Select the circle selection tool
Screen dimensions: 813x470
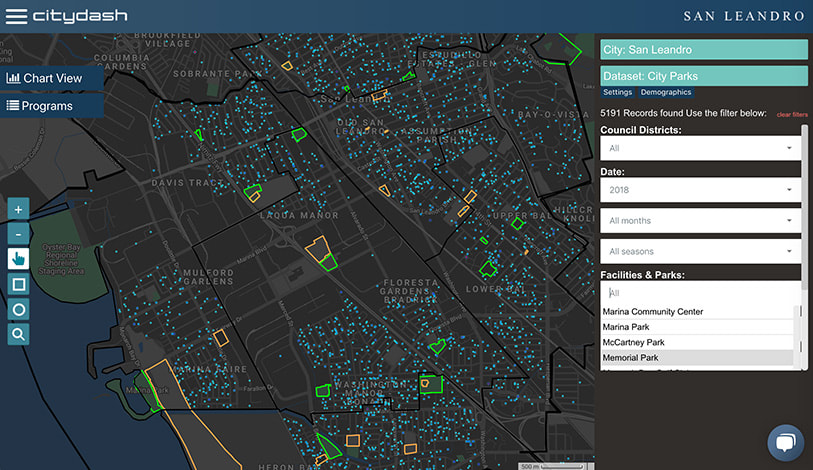click(18, 309)
